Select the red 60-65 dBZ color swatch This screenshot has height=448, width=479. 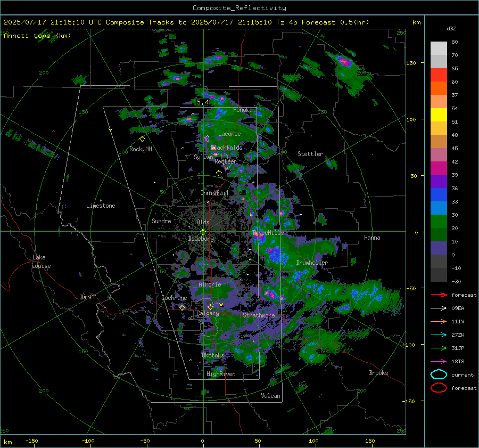[x=439, y=75]
